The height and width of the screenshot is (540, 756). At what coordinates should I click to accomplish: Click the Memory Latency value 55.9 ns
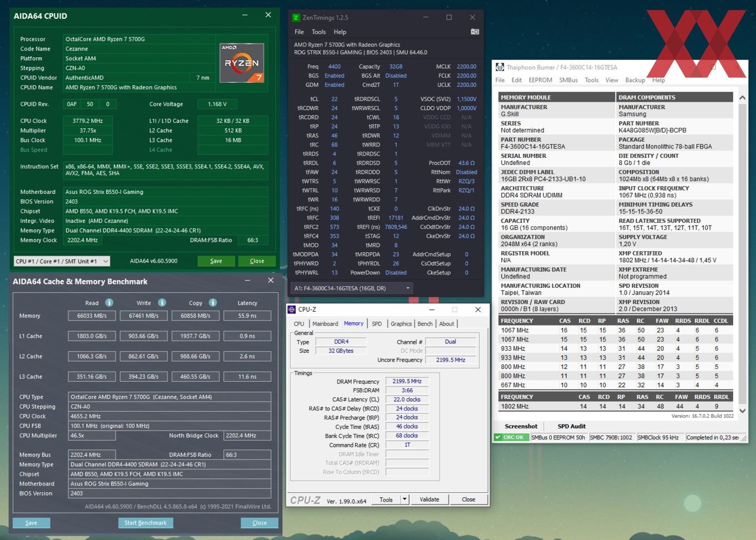click(247, 316)
